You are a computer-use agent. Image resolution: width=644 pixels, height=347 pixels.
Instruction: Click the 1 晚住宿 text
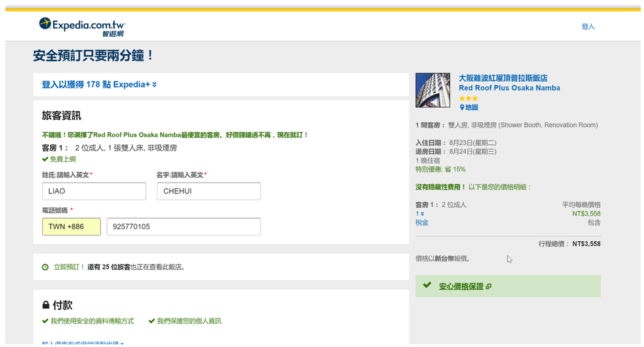tap(428, 161)
